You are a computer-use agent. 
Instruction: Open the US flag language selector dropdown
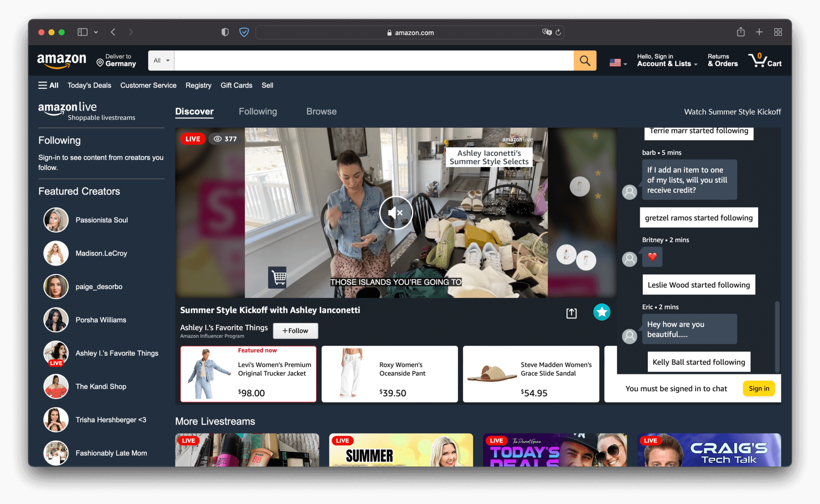[x=618, y=63]
